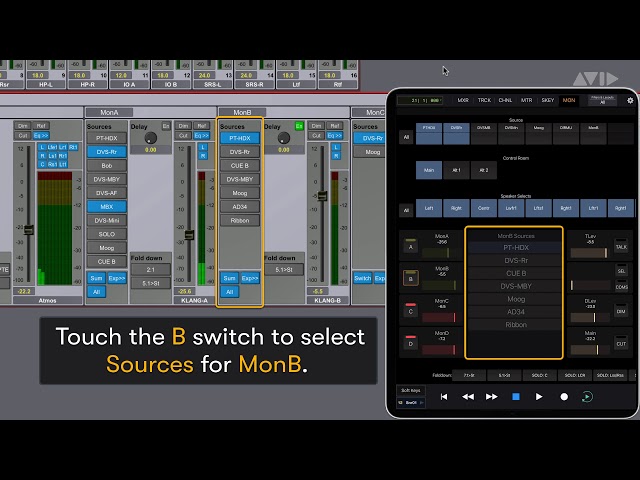Select monitor A switch on tablet
The image size is (640, 480).
coord(411,246)
